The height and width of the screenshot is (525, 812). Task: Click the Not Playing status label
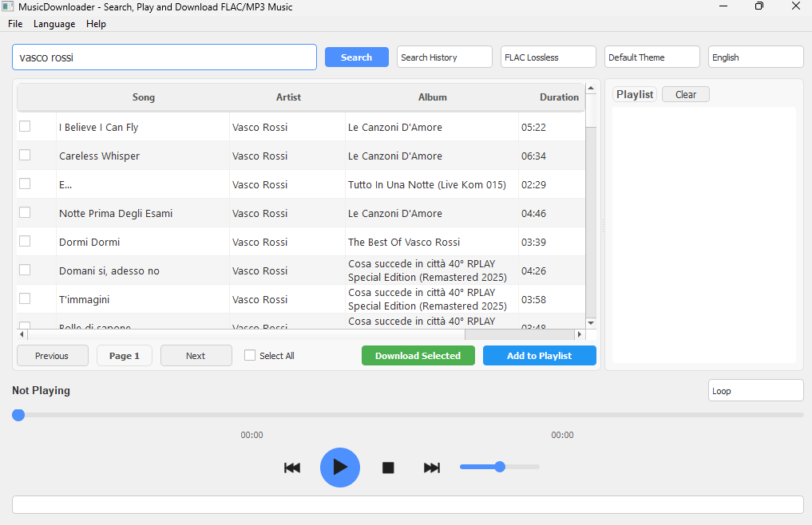coord(41,390)
